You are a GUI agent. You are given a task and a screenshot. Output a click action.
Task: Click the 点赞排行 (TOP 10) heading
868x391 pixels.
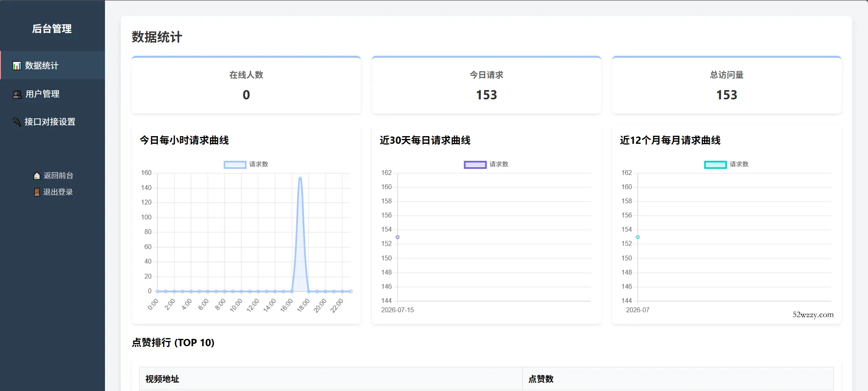click(173, 343)
